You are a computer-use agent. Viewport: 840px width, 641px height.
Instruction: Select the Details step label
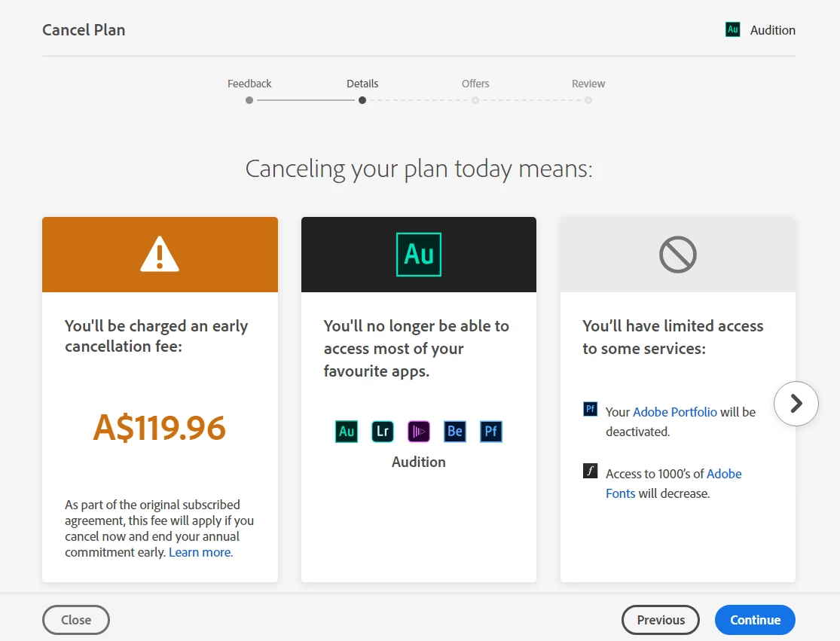[362, 84]
